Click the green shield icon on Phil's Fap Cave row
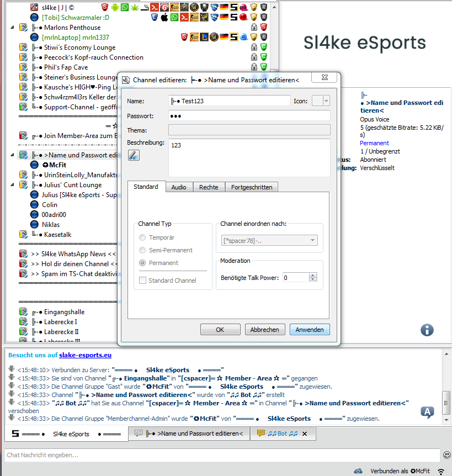Screen dimensions: 452x476 click(264, 67)
